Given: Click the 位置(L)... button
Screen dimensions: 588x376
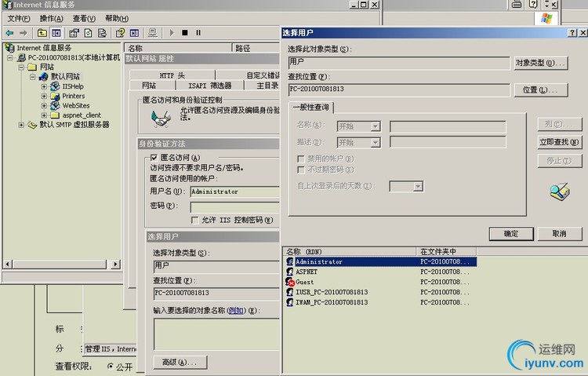Looking at the screenshot, I should [541, 89].
